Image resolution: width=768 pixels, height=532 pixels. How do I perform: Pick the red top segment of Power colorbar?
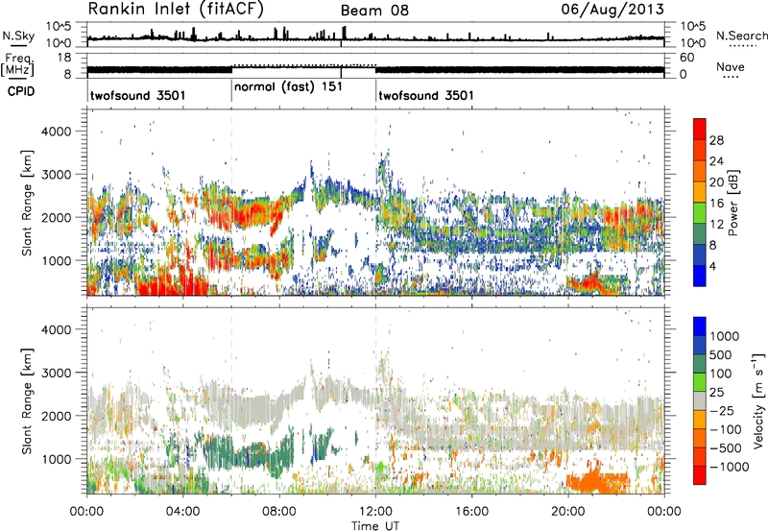(700, 129)
